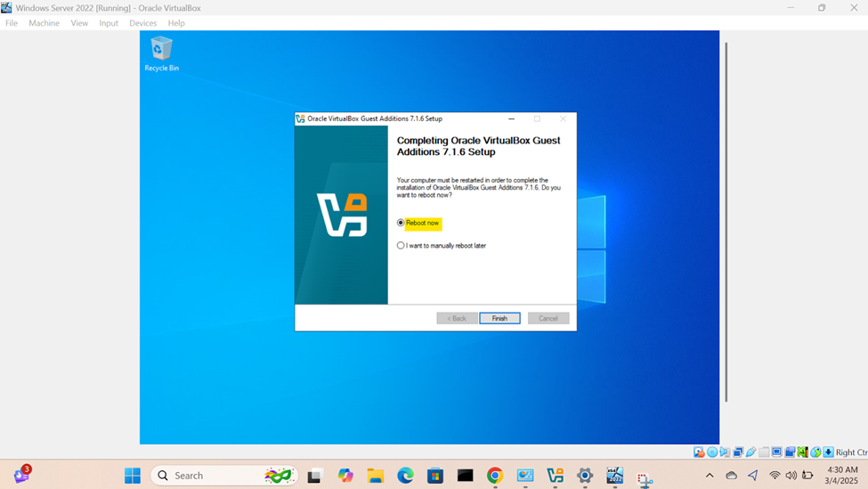Open Microsoft Edge from the taskbar
The image size is (868, 489).
coord(405,475)
